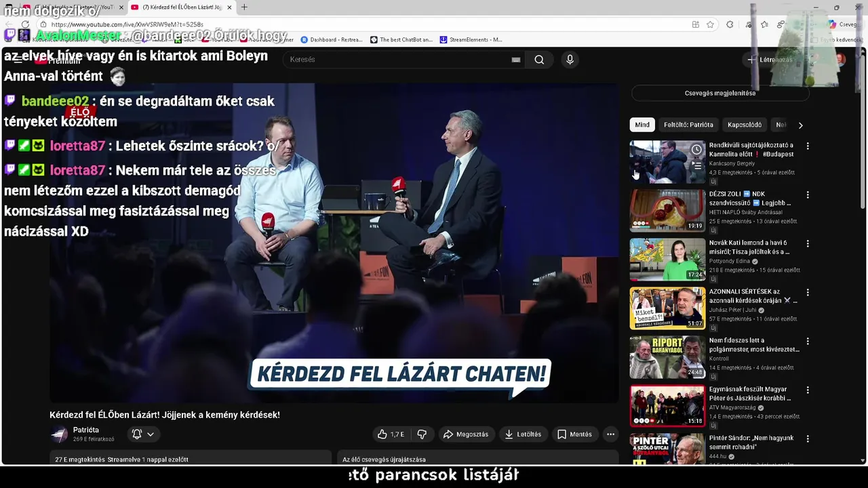The width and height of the screenshot is (868, 488).
Task: Click the Karácsony Gergely channel name
Action: tap(732, 163)
